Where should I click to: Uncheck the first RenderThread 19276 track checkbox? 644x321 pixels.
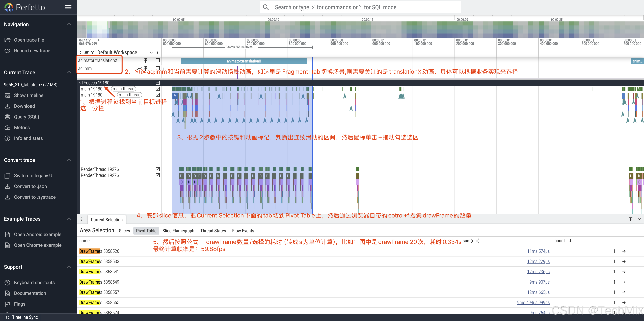coord(157,169)
